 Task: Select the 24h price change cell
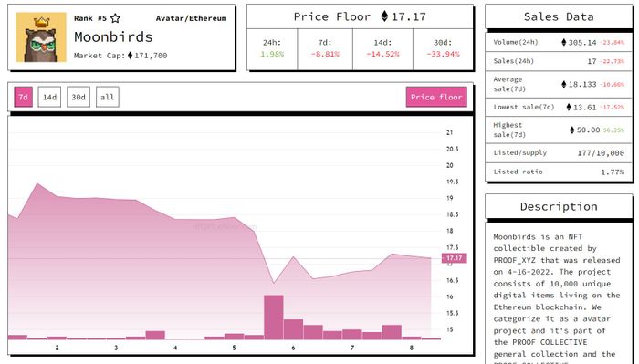pos(272,49)
